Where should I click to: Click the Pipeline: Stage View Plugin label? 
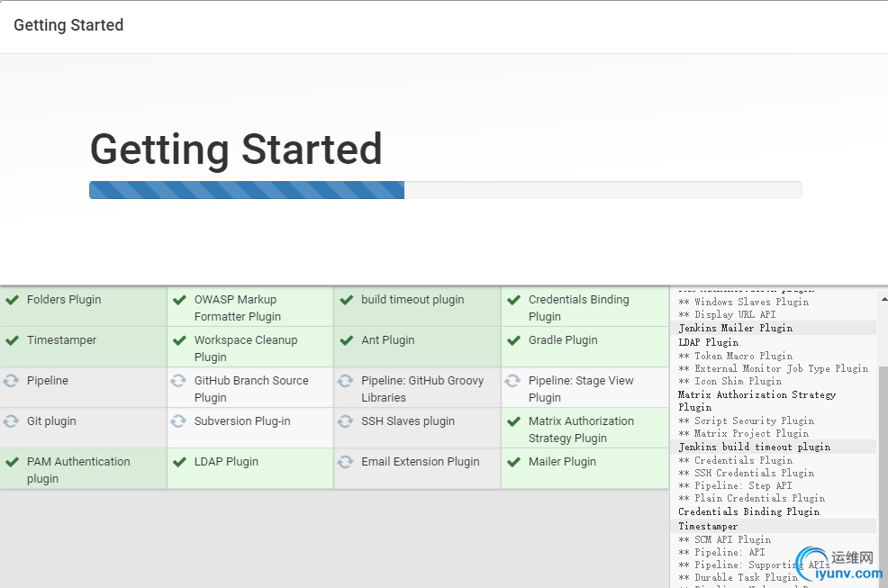click(x=581, y=389)
